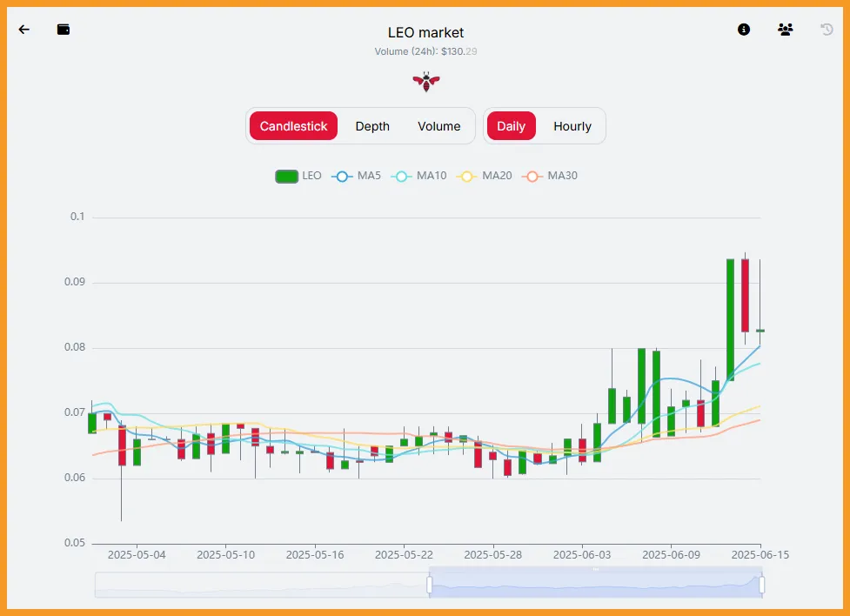Click the 2025-05-16 axis label

point(315,555)
